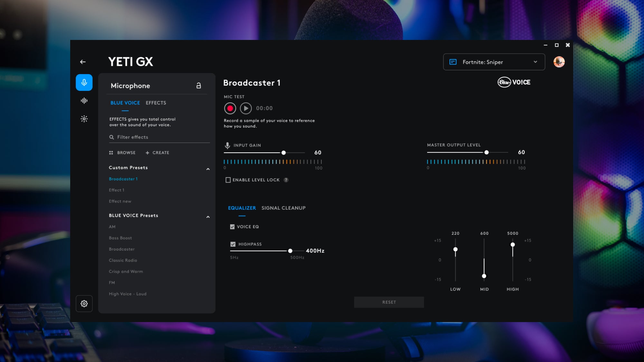Open the lighting sidebar icon
The height and width of the screenshot is (362, 644).
click(x=84, y=119)
